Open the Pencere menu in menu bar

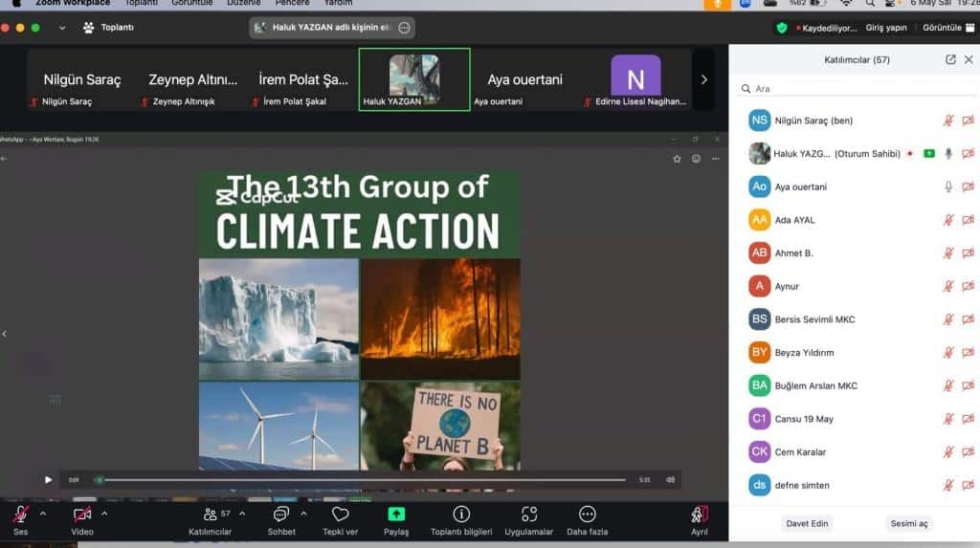coord(292,3)
